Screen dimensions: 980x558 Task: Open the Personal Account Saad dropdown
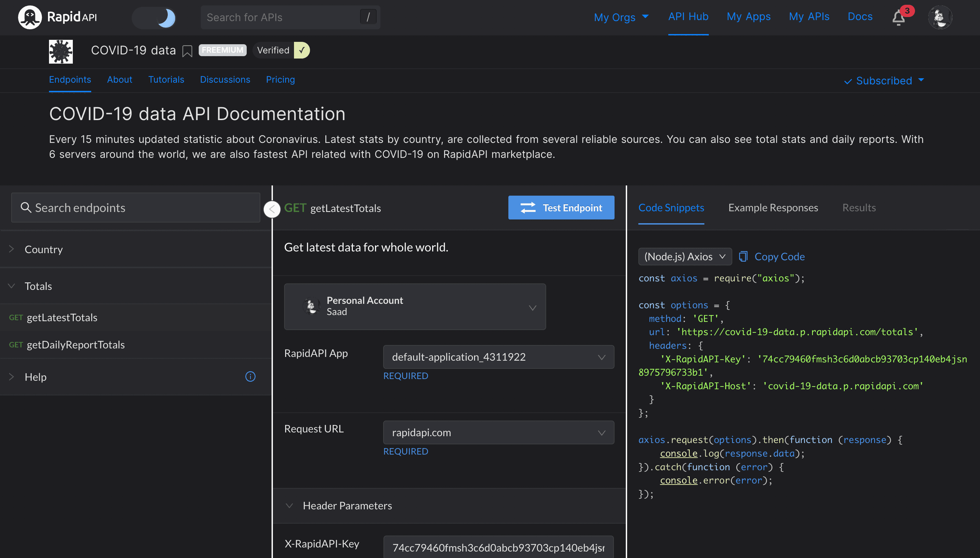(x=415, y=307)
